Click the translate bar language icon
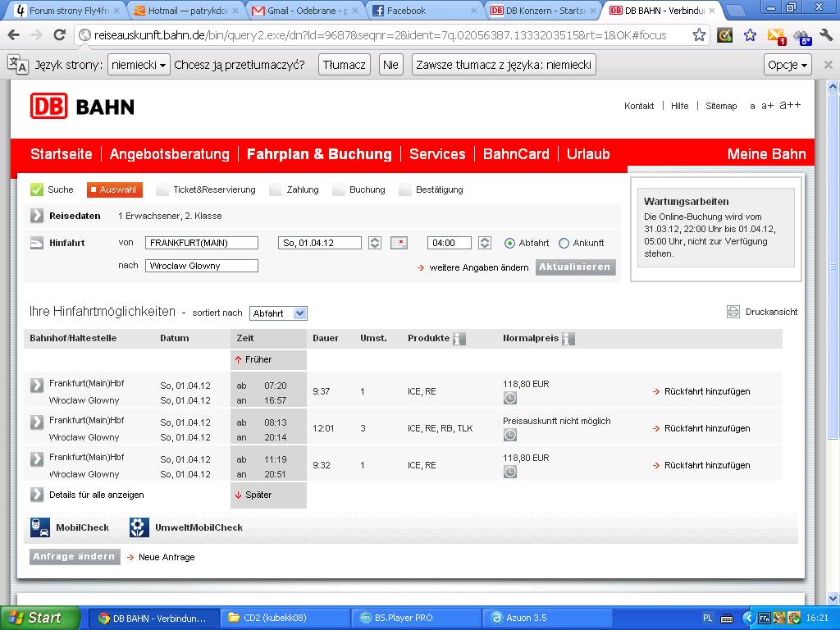Screen dimensions: 840x630 [x=18, y=64]
